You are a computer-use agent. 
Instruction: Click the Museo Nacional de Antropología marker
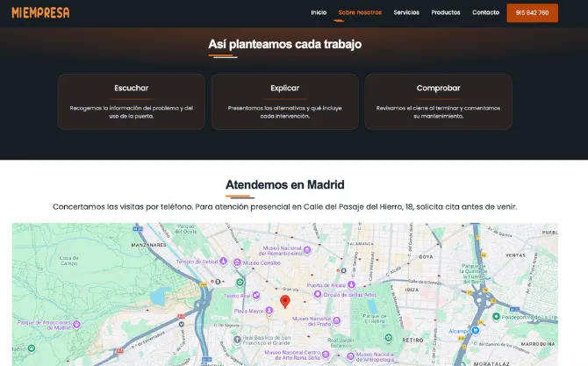click(351, 355)
